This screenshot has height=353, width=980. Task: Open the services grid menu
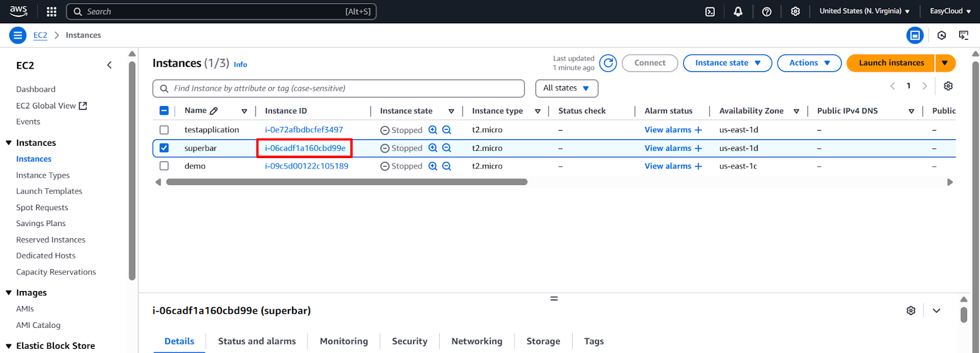pos(51,12)
